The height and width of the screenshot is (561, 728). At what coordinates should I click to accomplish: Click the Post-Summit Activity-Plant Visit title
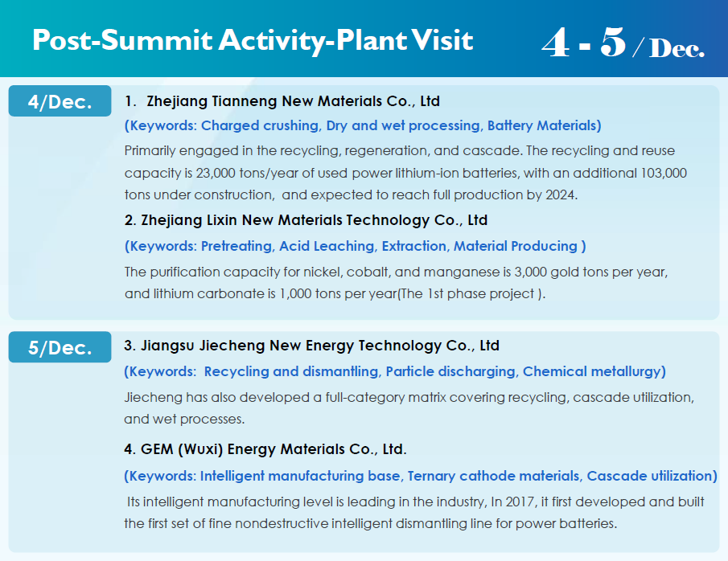coord(253,40)
